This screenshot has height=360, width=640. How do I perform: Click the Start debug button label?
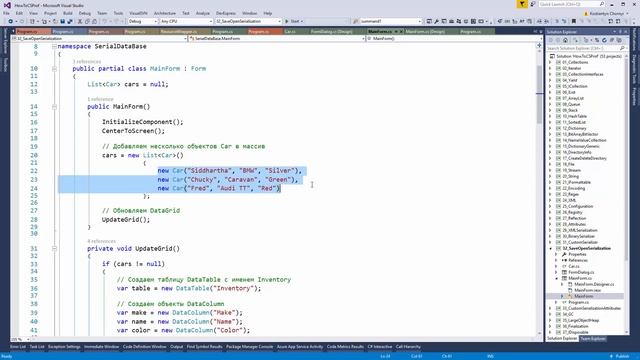pyautogui.click(x=295, y=21)
